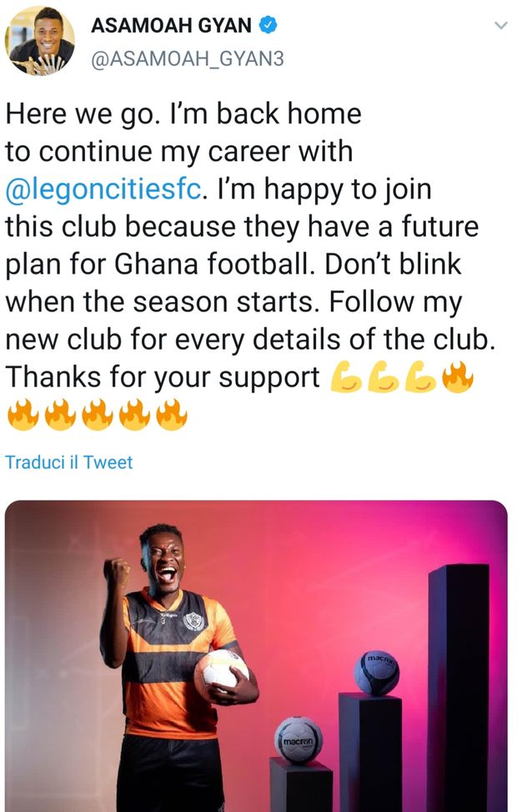Image resolution: width=517 pixels, height=812 pixels.
Task: Expand the tweet options chevron menu
Action: pyautogui.click(x=500, y=26)
